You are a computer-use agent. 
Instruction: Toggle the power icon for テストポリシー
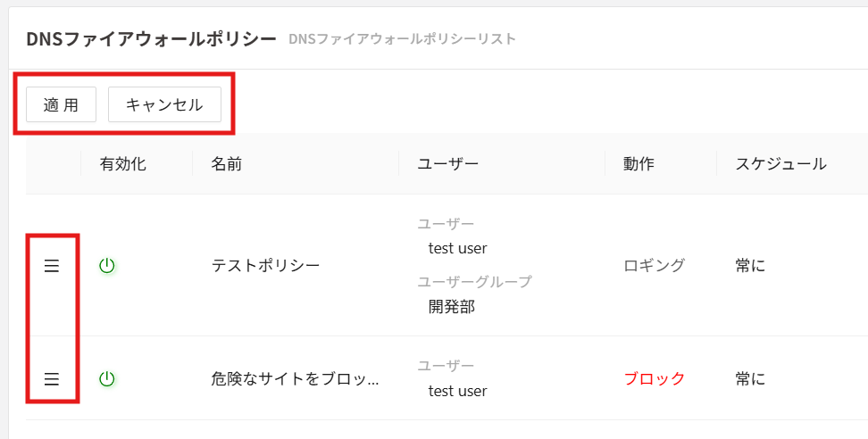coord(107,266)
